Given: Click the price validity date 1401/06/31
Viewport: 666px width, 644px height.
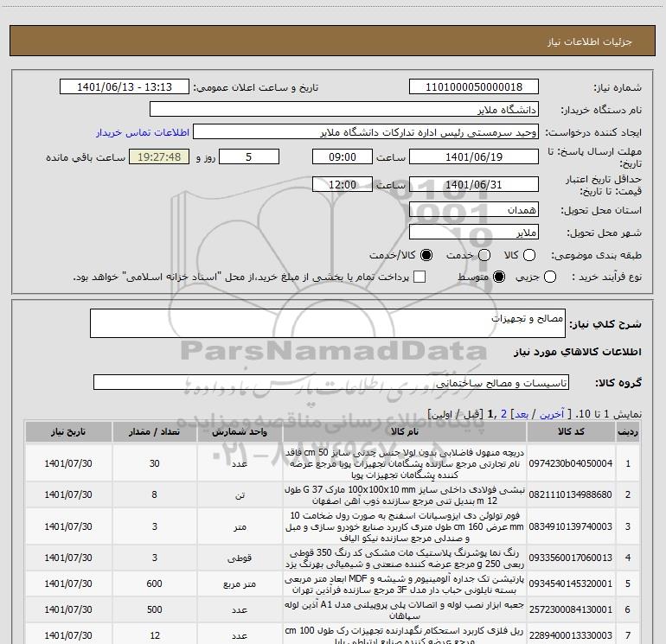Looking at the screenshot, I should pos(474,184).
